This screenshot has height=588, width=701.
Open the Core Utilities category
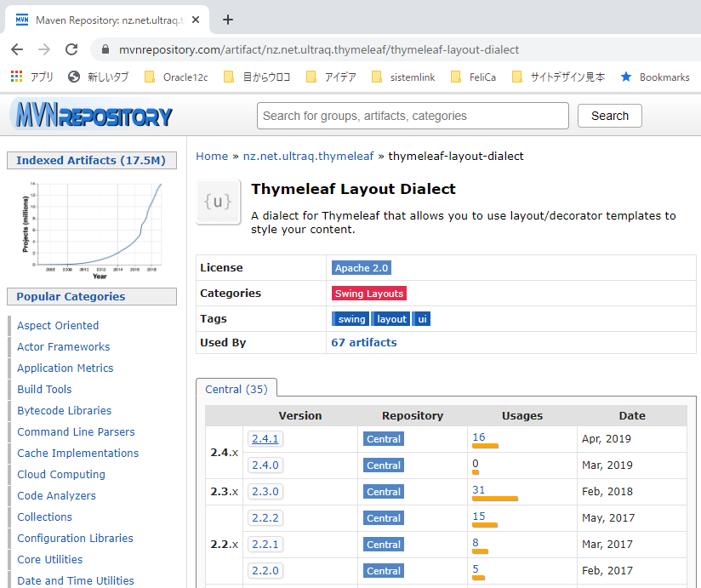pos(50,559)
